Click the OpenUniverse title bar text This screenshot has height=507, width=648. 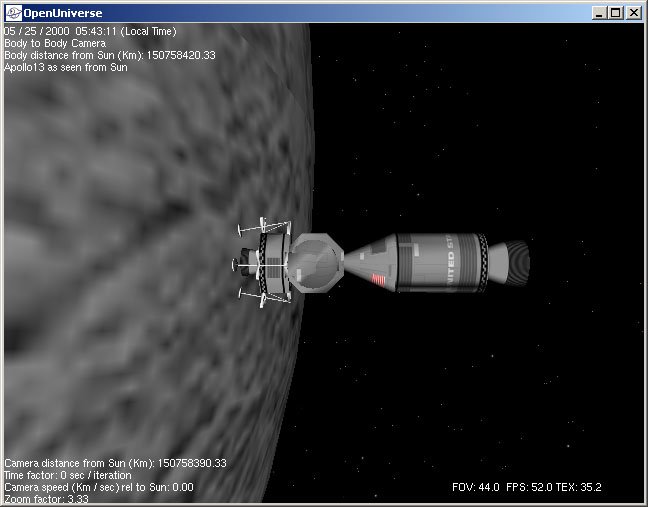(x=63, y=13)
